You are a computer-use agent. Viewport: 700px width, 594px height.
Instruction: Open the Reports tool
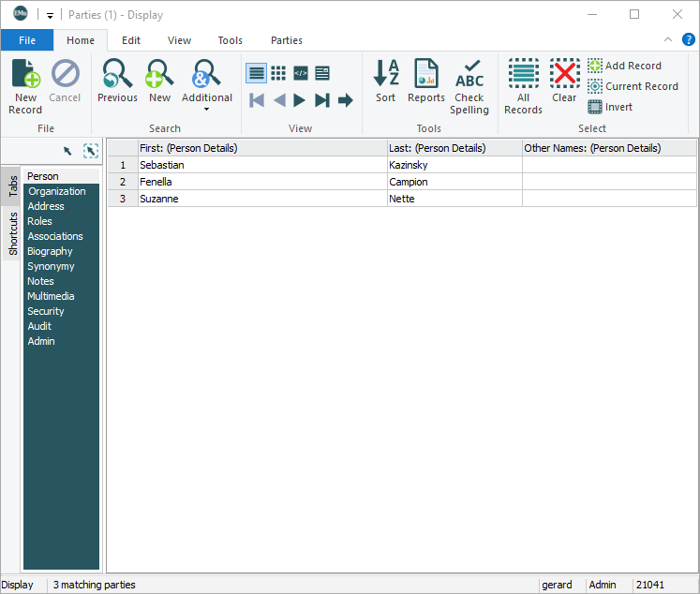tap(426, 82)
